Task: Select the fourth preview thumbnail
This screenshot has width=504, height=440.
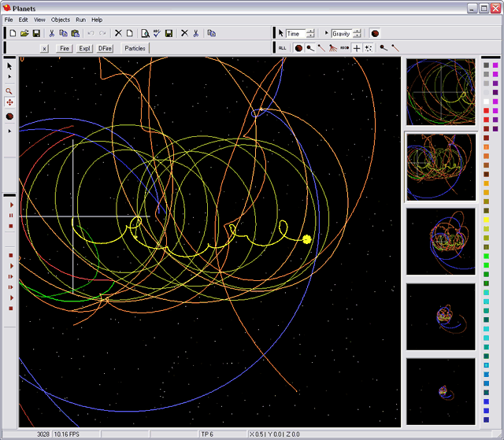Action: coord(441,316)
